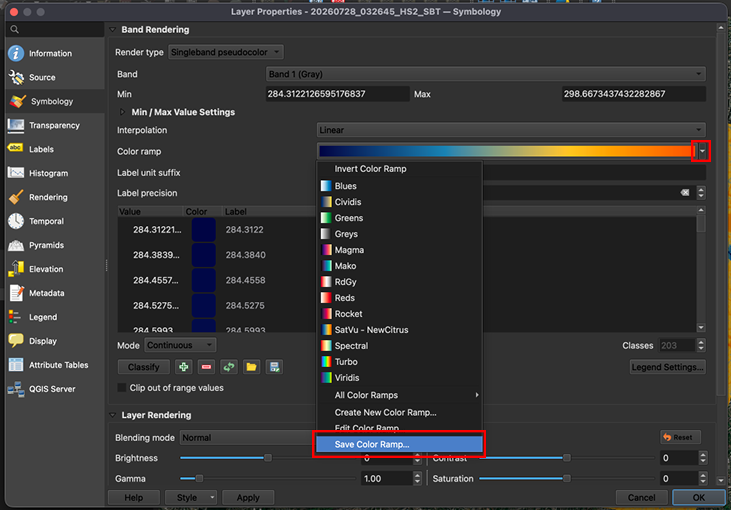Open the Transparency section icon
The height and width of the screenshot is (510, 732).
(x=16, y=125)
